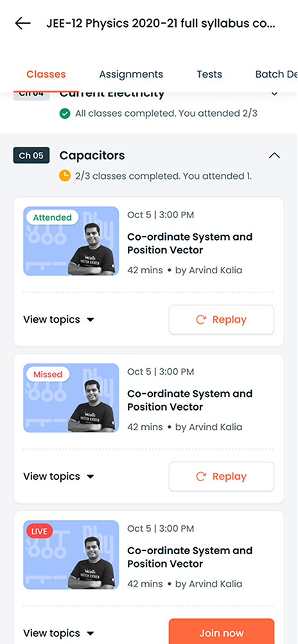Replay the attended Co-ordinate System class
The image size is (298, 644).
point(222,319)
